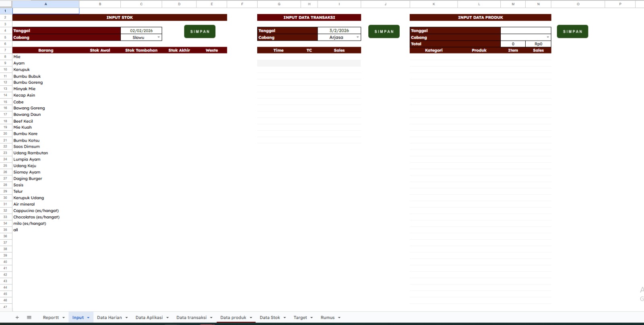Click the Tanggal date cell 02/02/2026
The width and height of the screenshot is (644, 325).
[141, 31]
